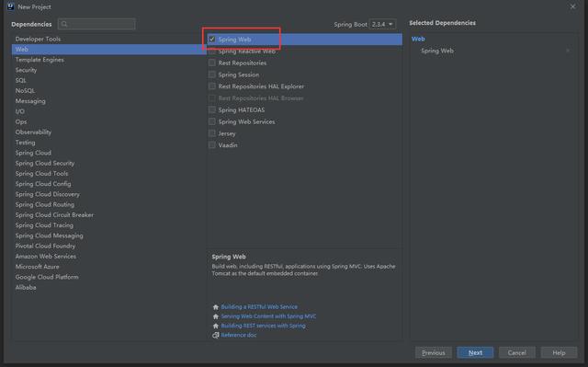This screenshot has height=367, width=588.
Task: Click the Next button
Action: (475, 352)
